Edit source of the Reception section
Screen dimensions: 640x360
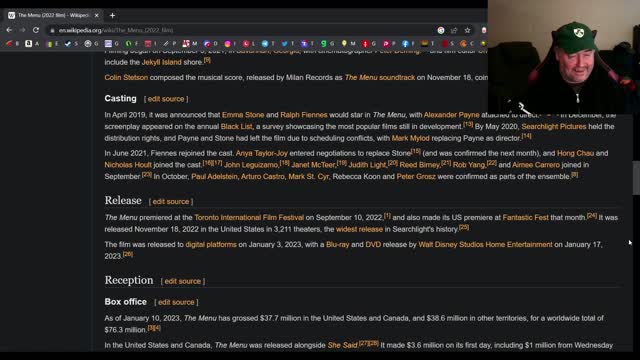point(182,281)
